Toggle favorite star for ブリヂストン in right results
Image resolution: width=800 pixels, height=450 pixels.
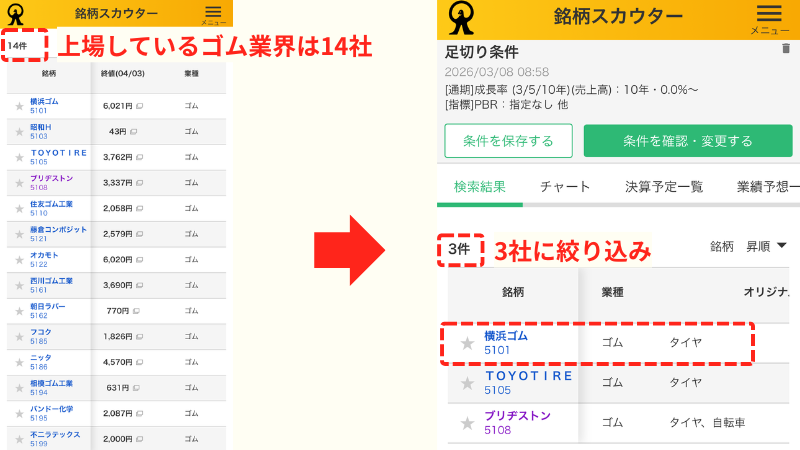pyautogui.click(x=467, y=423)
